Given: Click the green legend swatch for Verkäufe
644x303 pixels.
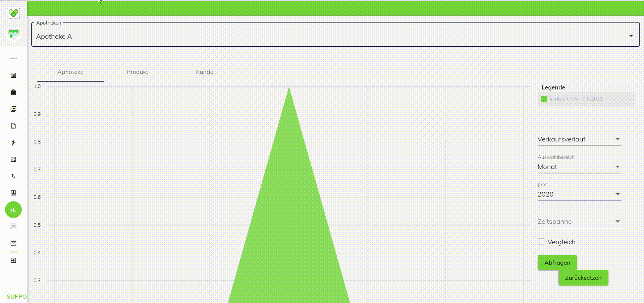Looking at the screenshot, I should [x=544, y=99].
